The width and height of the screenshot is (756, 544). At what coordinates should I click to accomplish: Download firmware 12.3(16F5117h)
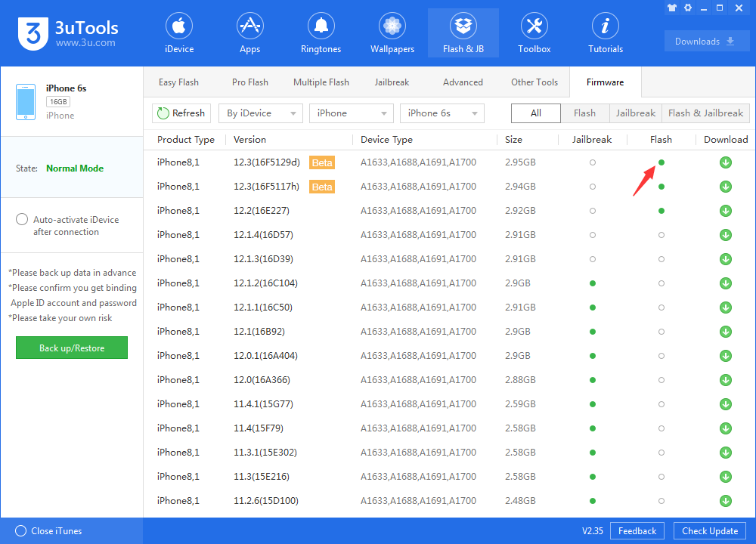pos(725,187)
